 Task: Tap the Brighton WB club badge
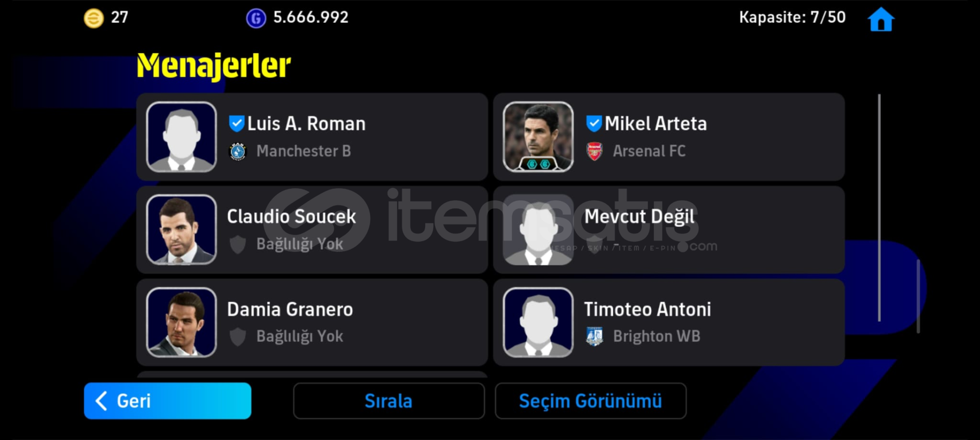click(594, 337)
